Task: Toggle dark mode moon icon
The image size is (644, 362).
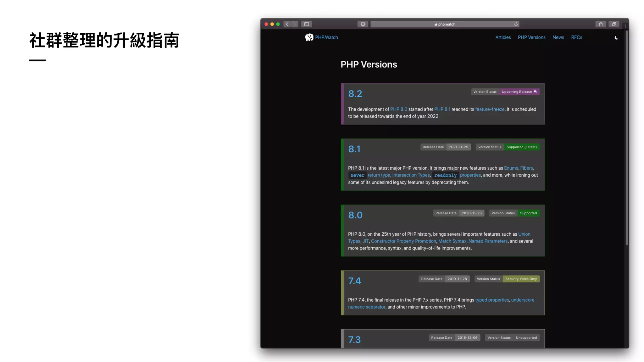Action: click(616, 38)
